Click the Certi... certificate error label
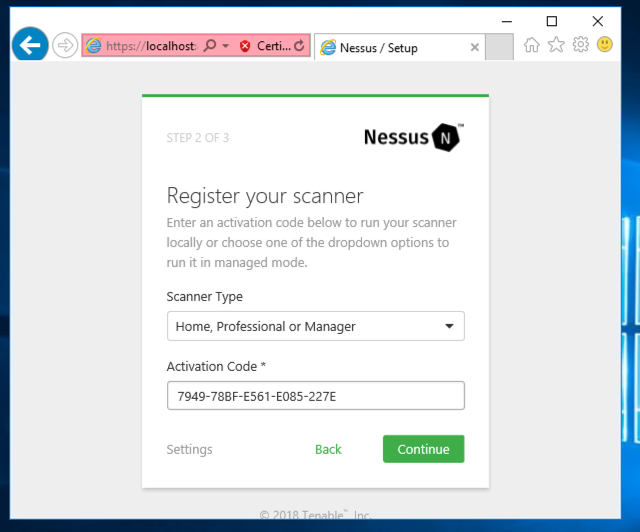640x532 pixels. pyautogui.click(x=274, y=46)
